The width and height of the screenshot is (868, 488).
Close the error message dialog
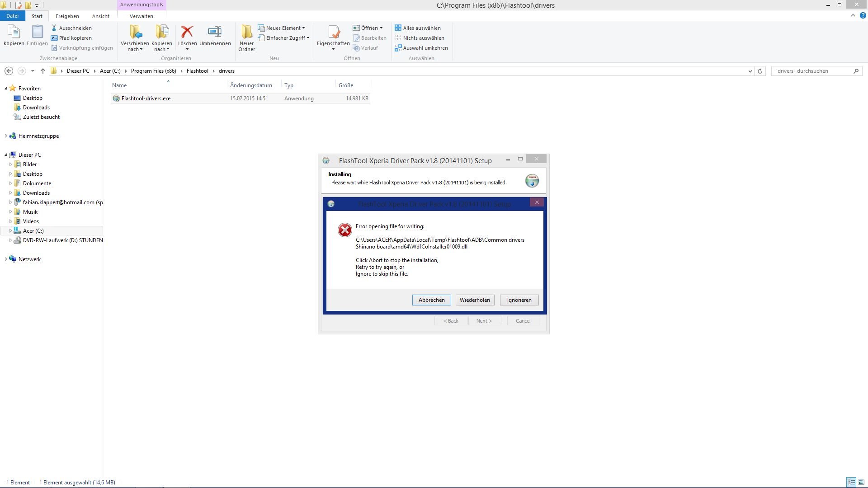537,202
